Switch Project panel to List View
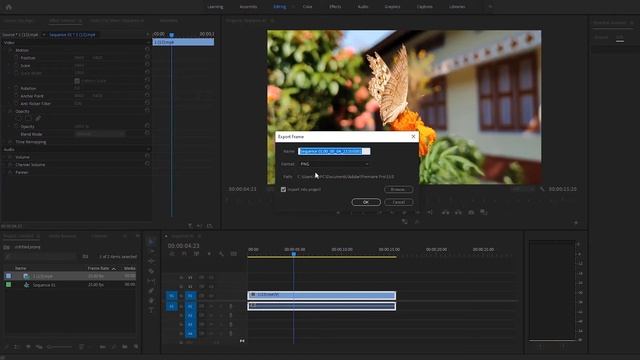640x360 pixels. click(17, 347)
